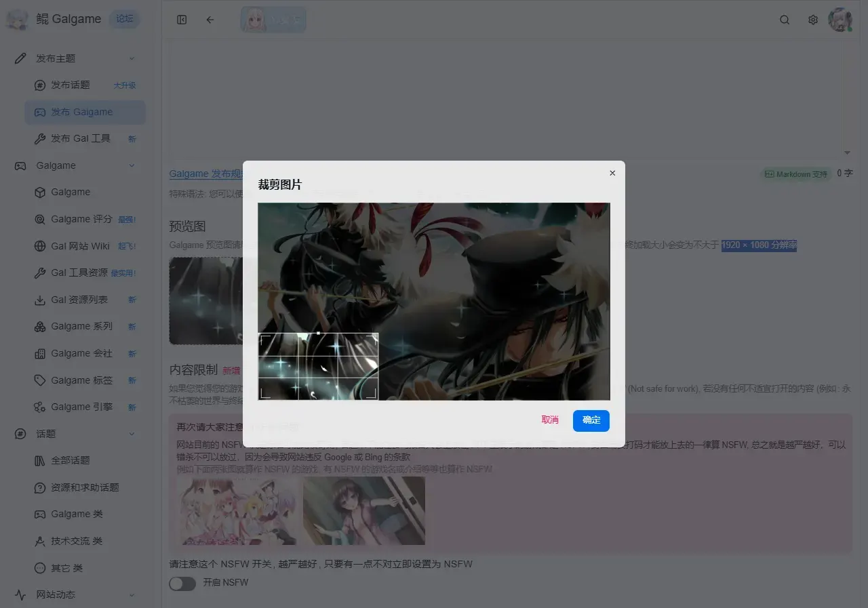
Task: Open the Galgame 发布规范 link
Action: pyautogui.click(x=207, y=174)
